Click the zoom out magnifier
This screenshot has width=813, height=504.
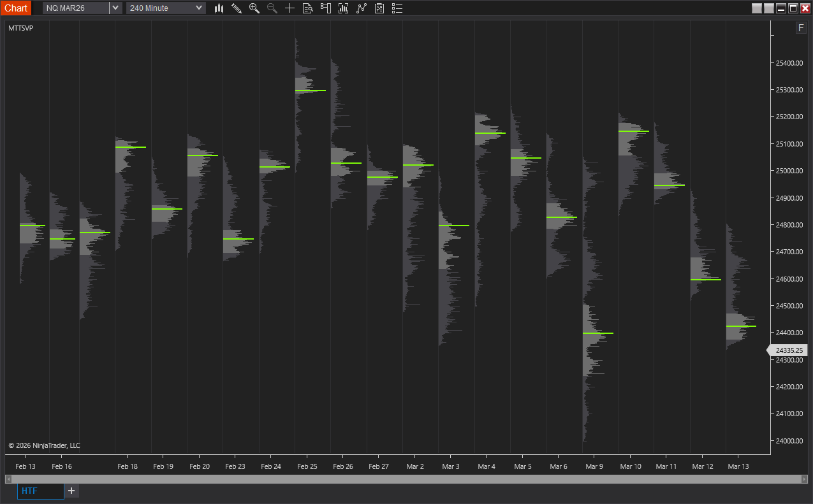pos(272,8)
